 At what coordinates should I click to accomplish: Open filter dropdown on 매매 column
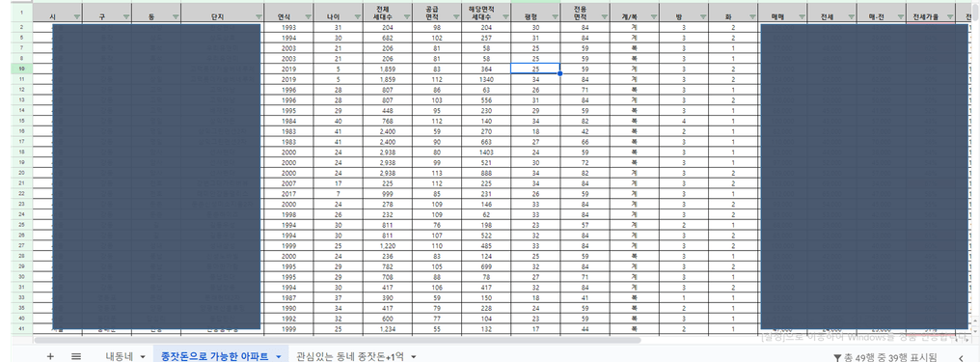(802, 16)
